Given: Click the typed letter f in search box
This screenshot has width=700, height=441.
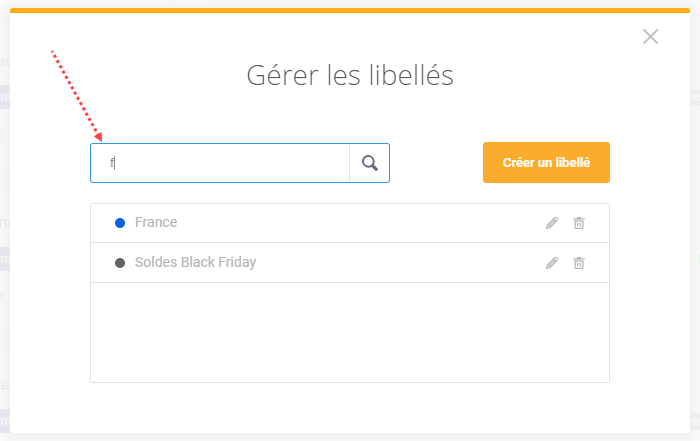Looking at the screenshot, I should 112,163.
